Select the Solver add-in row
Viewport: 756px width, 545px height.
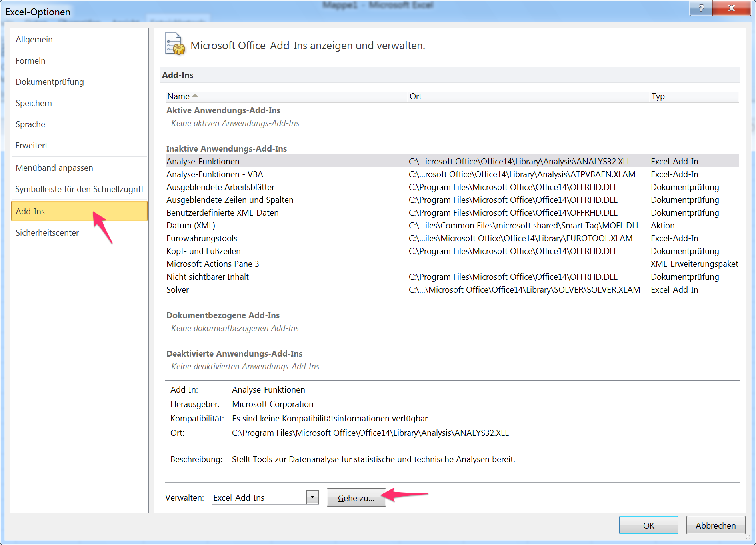click(x=178, y=289)
